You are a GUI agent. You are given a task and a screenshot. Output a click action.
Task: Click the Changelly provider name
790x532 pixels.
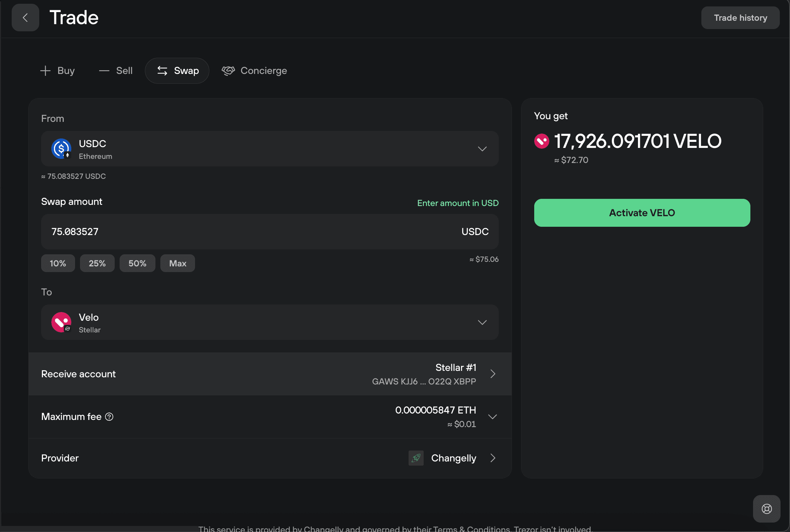click(453, 458)
